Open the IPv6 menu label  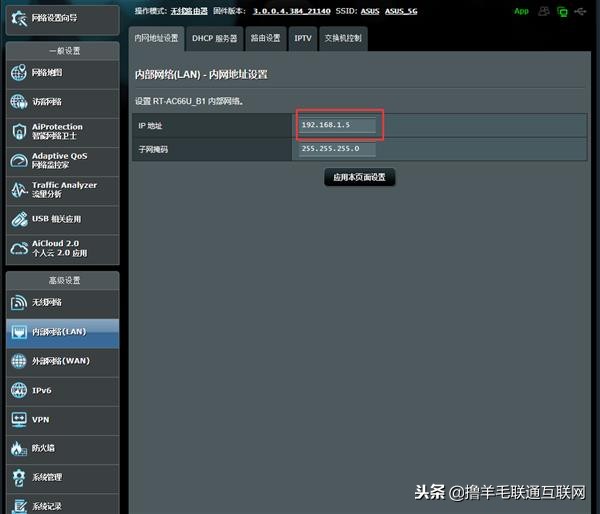click(41, 390)
